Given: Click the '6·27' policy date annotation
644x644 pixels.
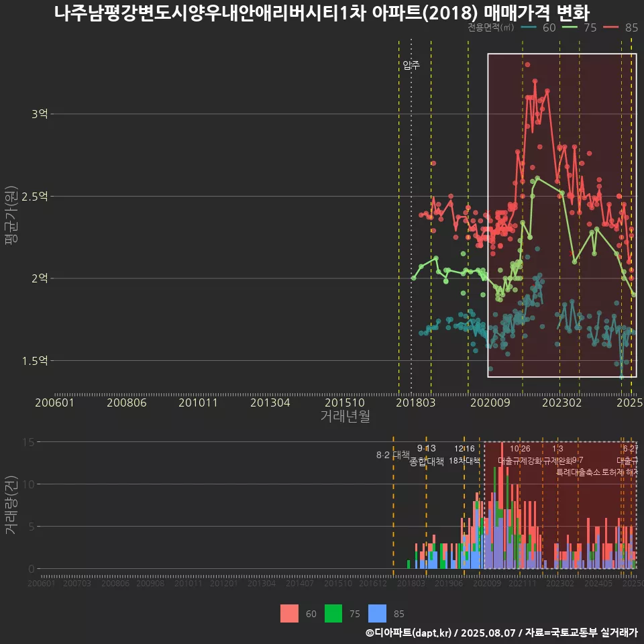Looking at the screenshot, I should pyautogui.click(x=631, y=449).
